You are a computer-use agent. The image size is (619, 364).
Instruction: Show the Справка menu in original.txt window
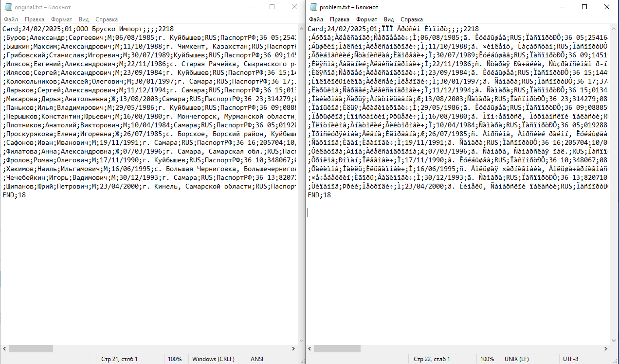point(107,19)
